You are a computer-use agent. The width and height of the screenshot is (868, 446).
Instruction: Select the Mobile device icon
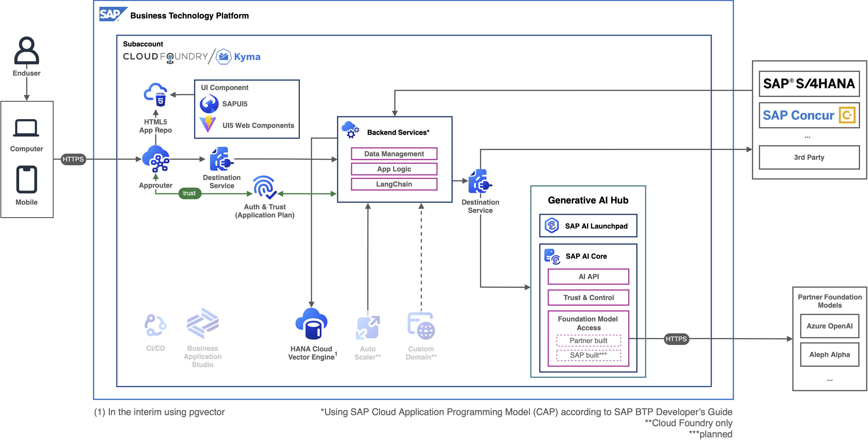[x=27, y=179]
